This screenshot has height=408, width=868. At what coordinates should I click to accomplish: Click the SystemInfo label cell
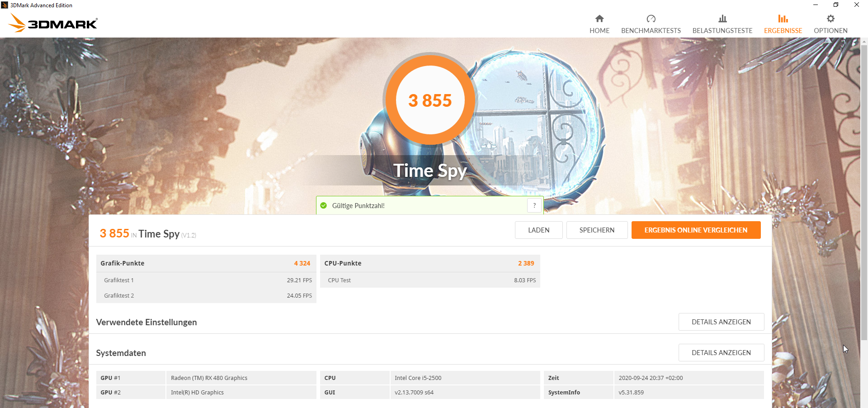[x=578, y=392]
